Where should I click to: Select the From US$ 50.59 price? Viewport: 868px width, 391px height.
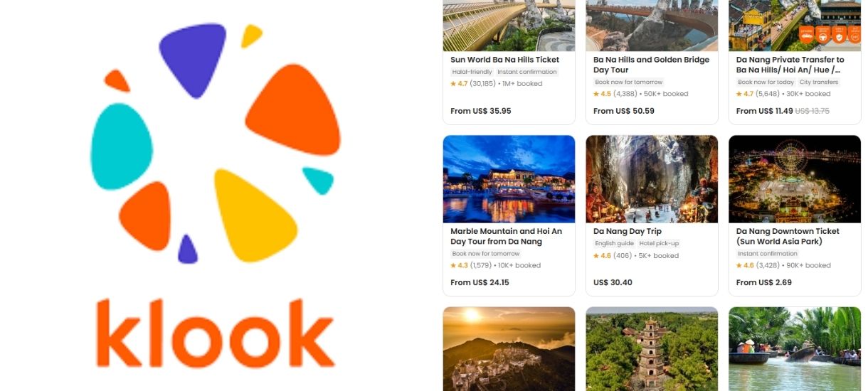[x=624, y=111]
